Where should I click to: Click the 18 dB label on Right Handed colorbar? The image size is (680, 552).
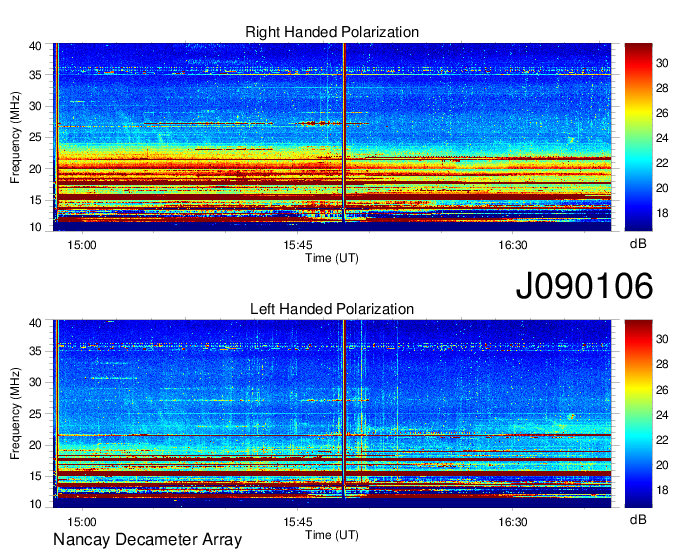pos(662,213)
